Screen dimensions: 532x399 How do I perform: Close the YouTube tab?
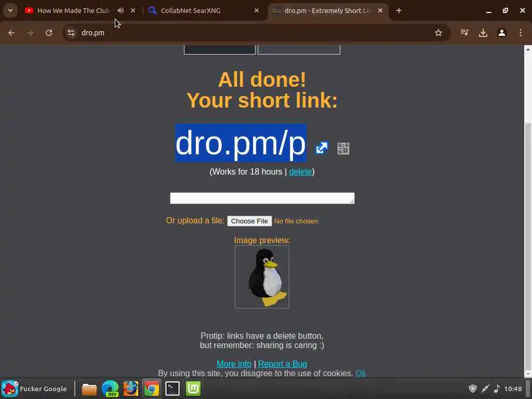[x=133, y=10]
